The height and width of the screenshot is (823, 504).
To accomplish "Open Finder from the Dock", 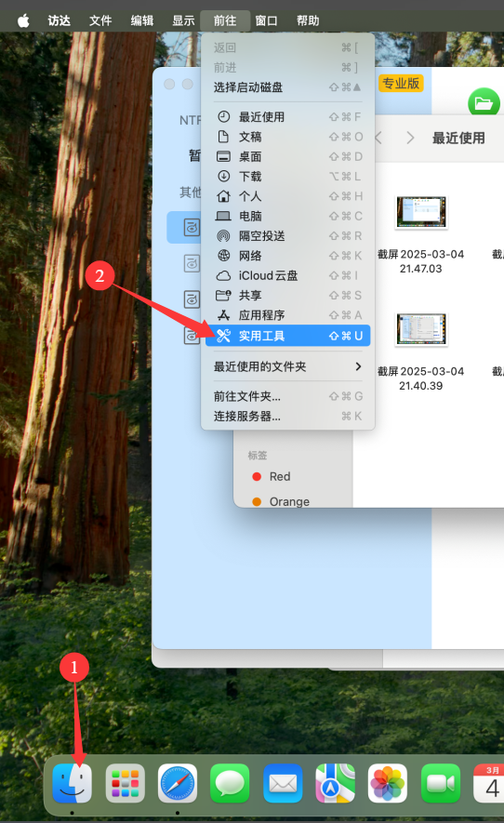I will [72, 783].
